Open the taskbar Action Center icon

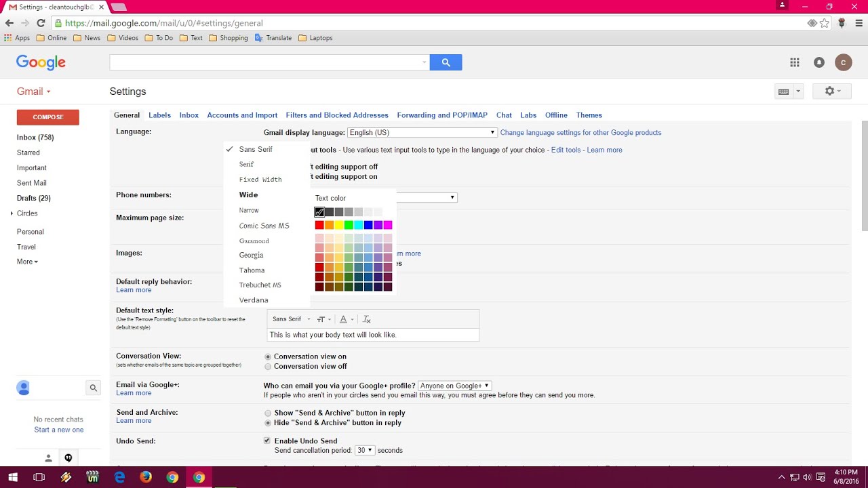click(x=821, y=477)
